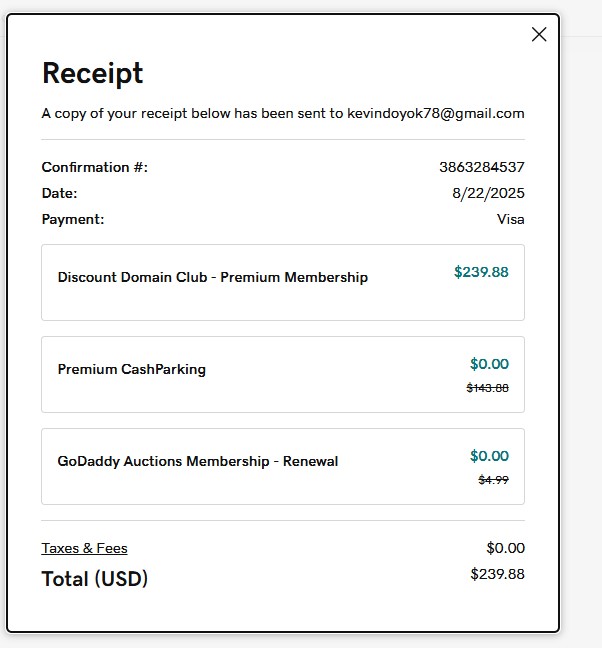
Task: Click confirmation number 3863284537
Action: coord(481,167)
